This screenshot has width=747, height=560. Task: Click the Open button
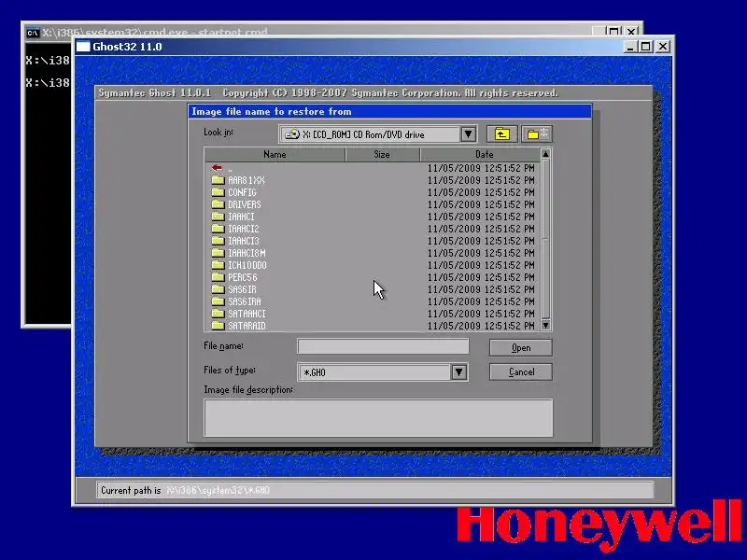[521, 347]
